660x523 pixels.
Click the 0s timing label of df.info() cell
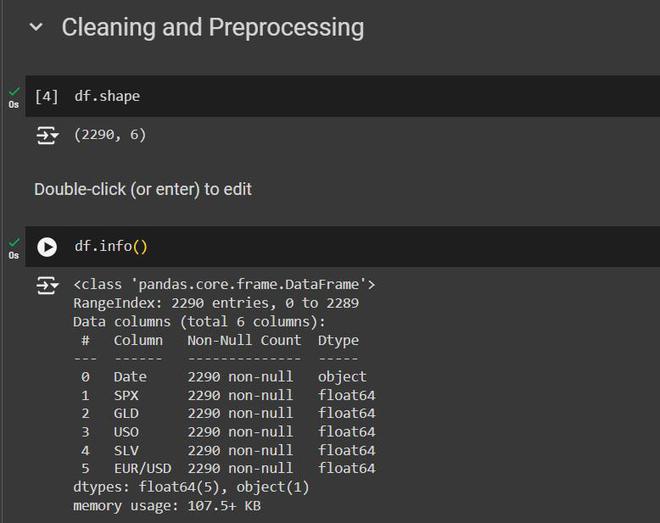pyautogui.click(x=14, y=255)
